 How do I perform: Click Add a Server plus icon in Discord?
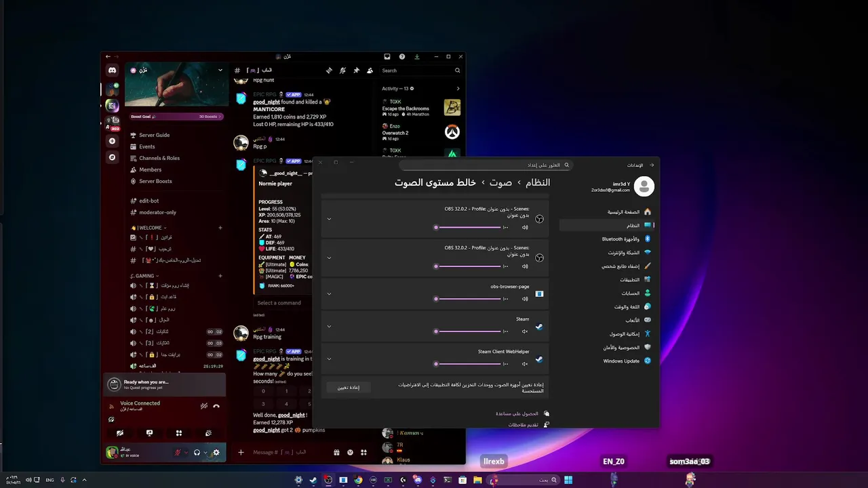(113, 141)
